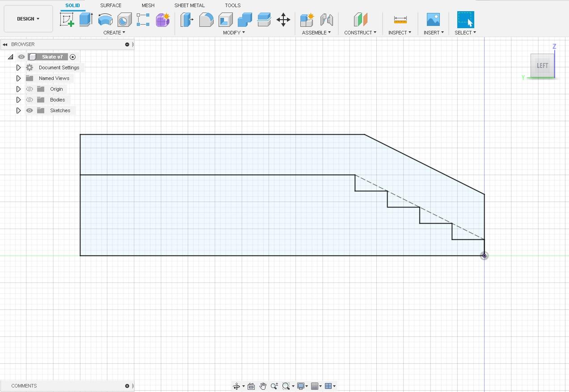Screen dimensions: 569x392
Task: Select the Revolve tool
Action: (105, 20)
